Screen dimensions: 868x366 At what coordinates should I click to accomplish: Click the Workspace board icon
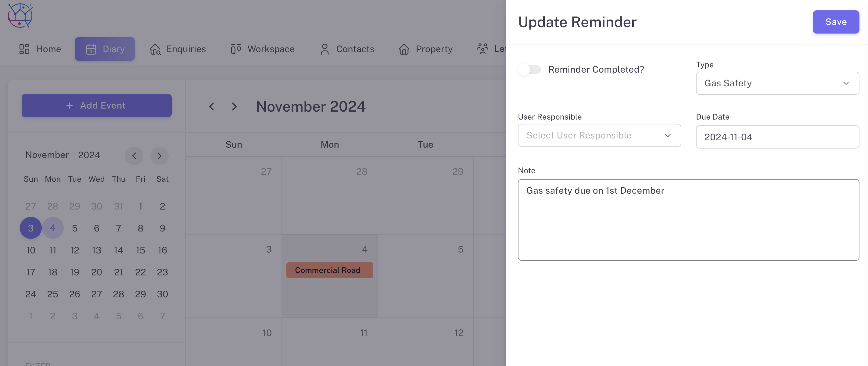[x=236, y=49]
